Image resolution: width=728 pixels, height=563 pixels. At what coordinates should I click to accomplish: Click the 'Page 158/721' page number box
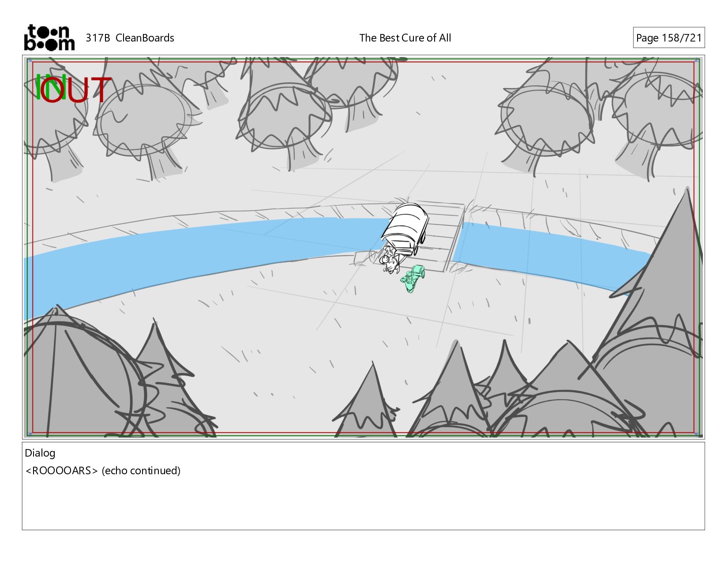[x=668, y=38]
